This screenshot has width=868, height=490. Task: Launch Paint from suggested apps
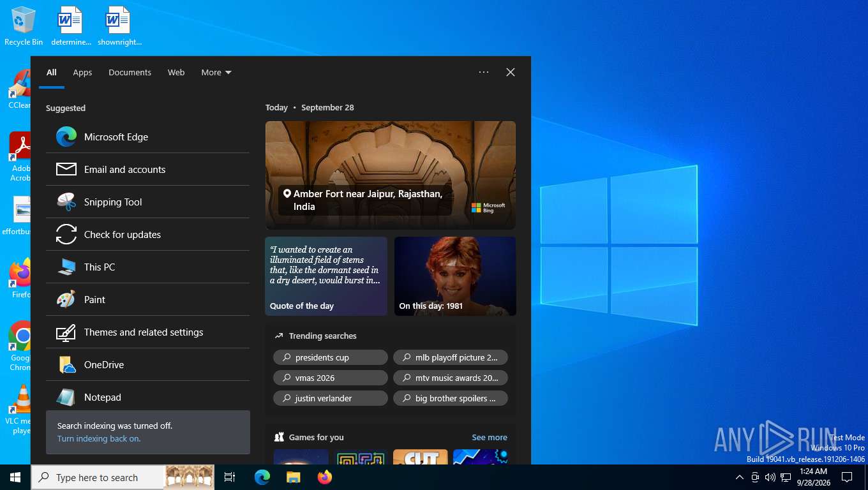point(147,299)
